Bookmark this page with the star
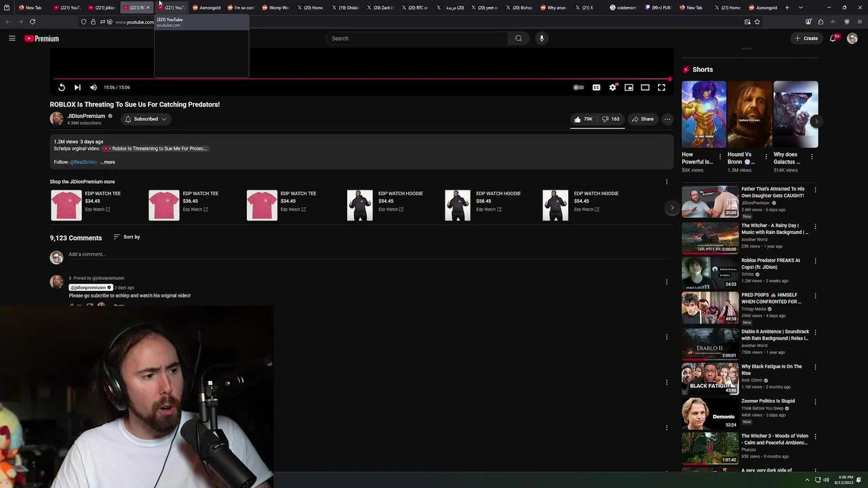This screenshot has height=488, width=868. click(757, 22)
